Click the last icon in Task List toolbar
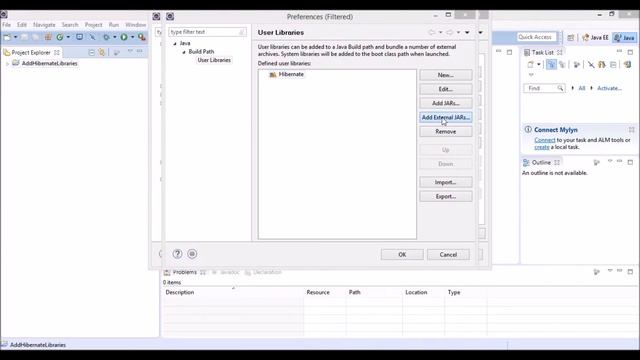640x360 pixels. point(627,64)
